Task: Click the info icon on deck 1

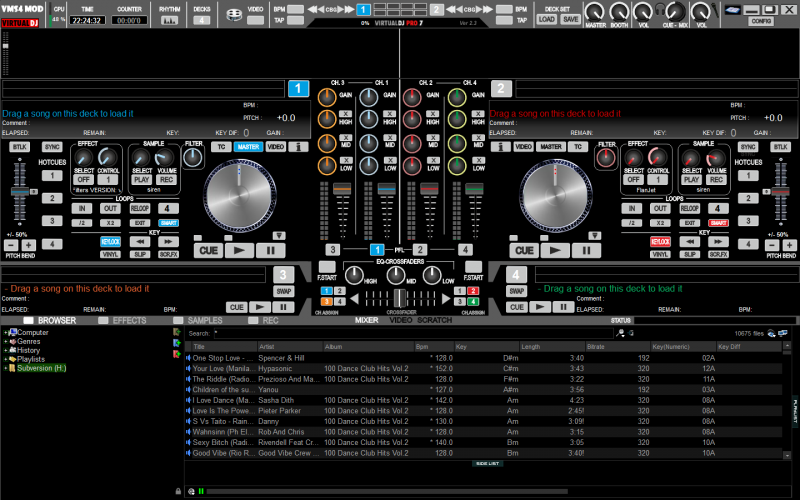Action: point(296,147)
